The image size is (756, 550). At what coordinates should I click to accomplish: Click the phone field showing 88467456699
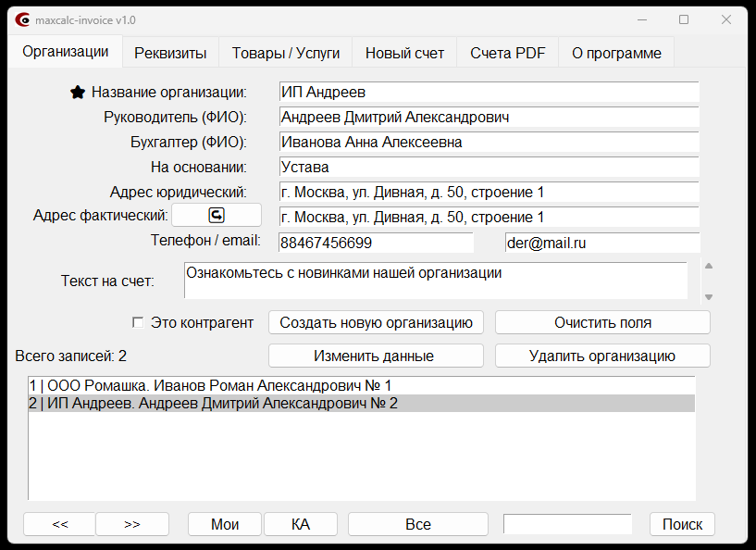[x=376, y=243]
